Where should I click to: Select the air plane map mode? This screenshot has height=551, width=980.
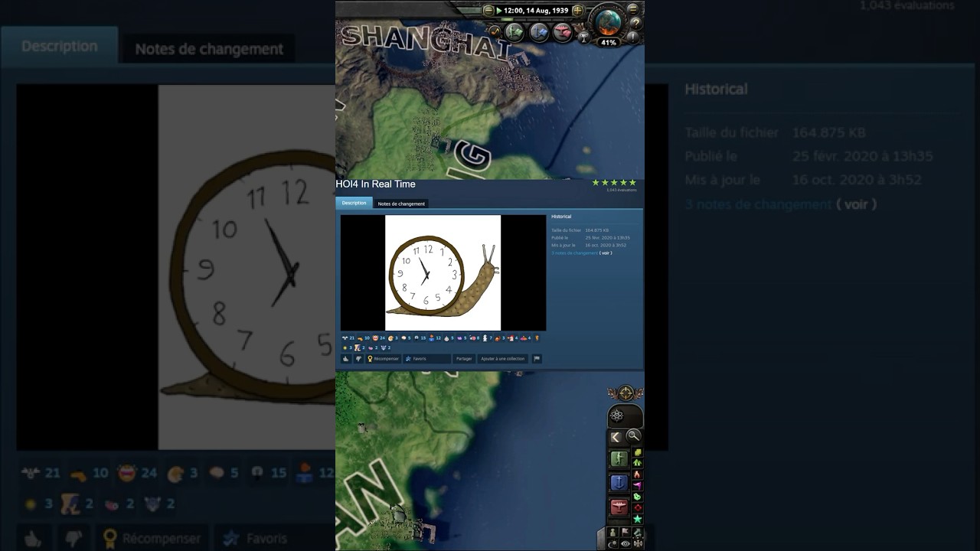tap(619, 506)
